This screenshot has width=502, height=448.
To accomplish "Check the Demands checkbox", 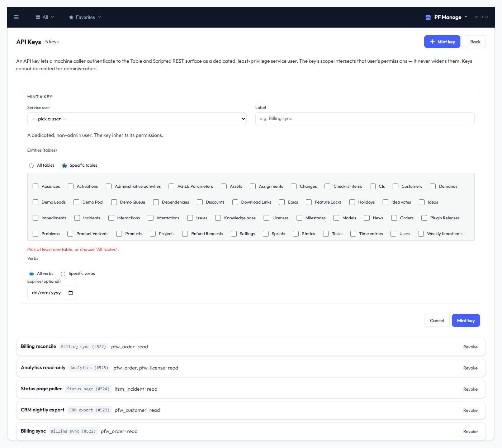I will 433,186.
